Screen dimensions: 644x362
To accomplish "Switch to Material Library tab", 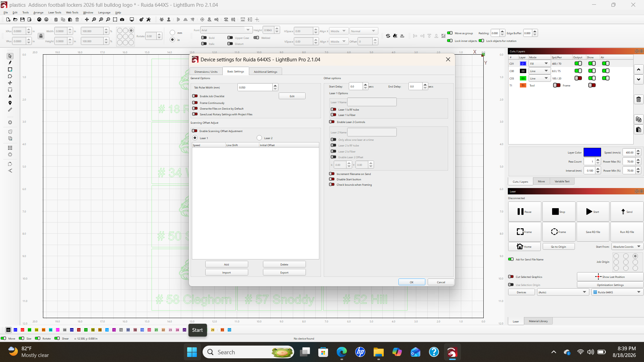I will pos(538,321).
